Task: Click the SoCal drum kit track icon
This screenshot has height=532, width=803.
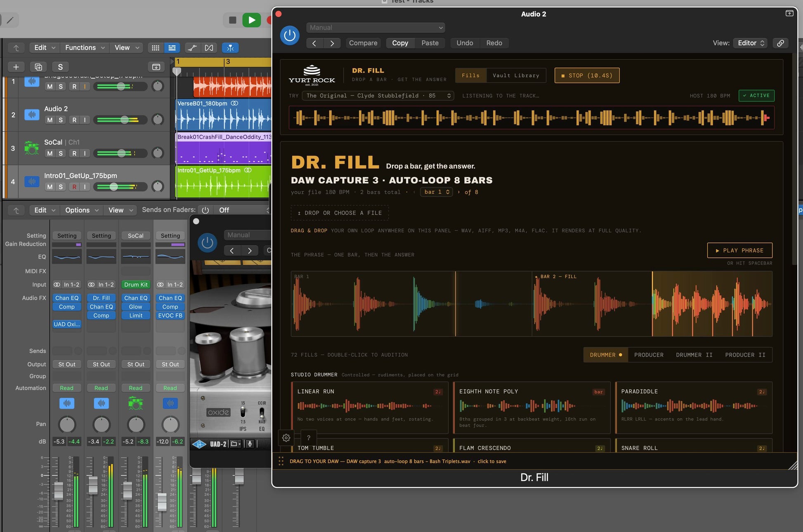Action: (x=32, y=148)
